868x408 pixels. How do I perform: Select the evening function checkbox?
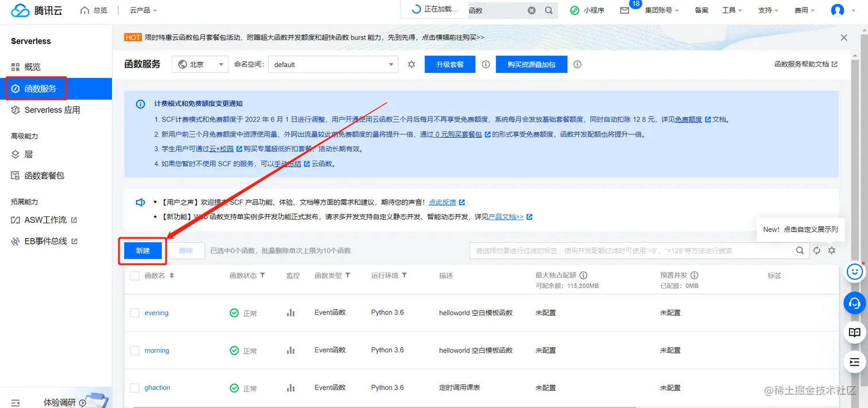tap(134, 313)
